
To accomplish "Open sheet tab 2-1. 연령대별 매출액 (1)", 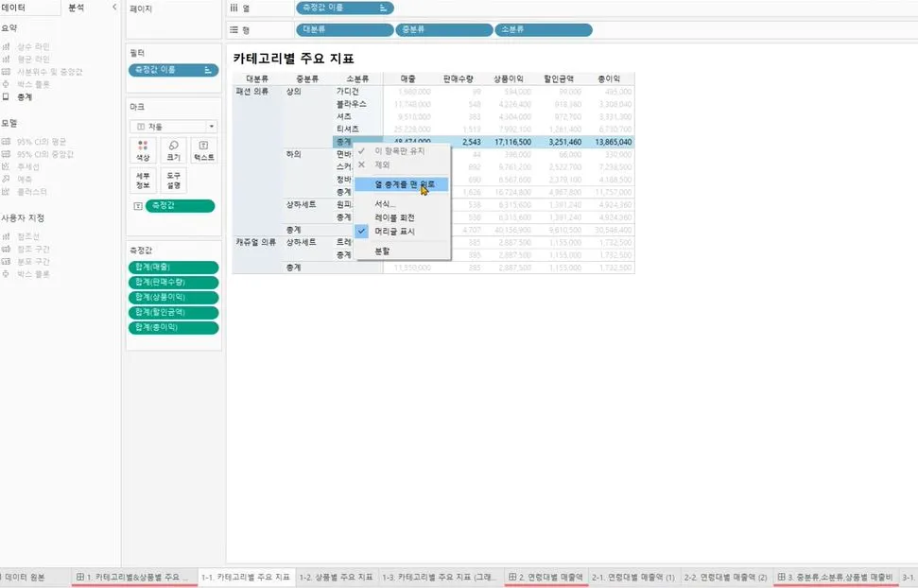I will (632, 577).
